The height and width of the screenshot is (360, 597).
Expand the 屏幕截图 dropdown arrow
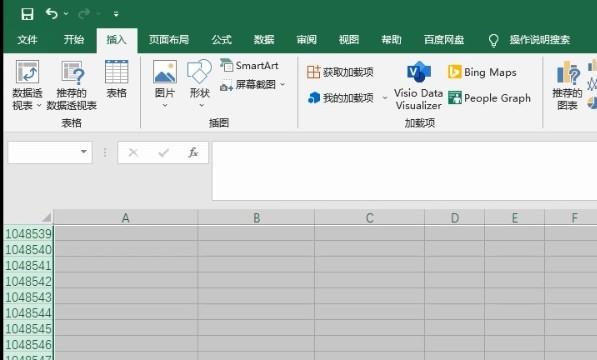(x=283, y=84)
